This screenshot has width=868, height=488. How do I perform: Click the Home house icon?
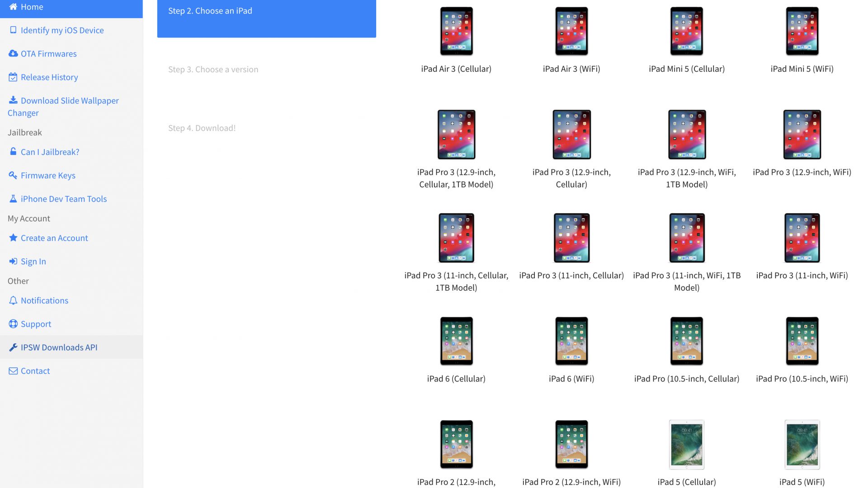[13, 7]
